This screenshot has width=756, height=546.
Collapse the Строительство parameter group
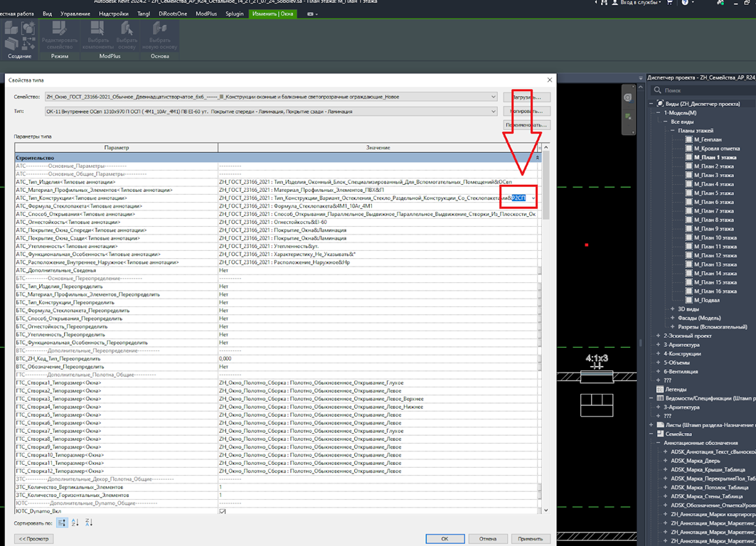[x=537, y=158]
